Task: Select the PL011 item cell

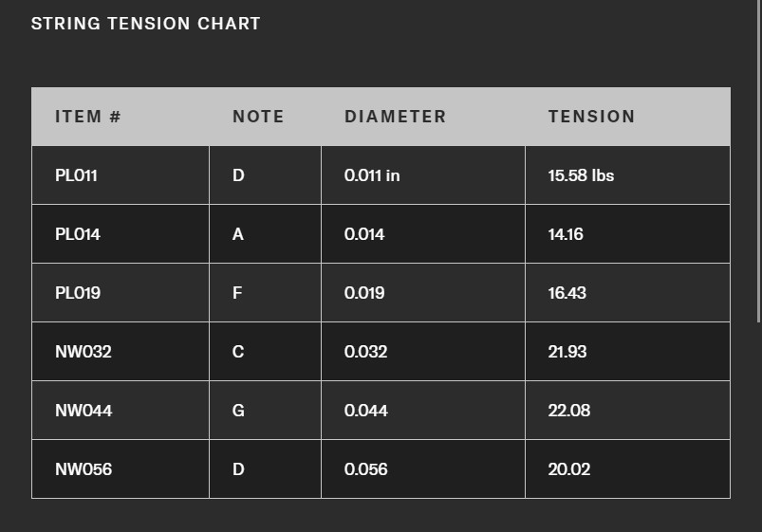Action: tap(77, 175)
